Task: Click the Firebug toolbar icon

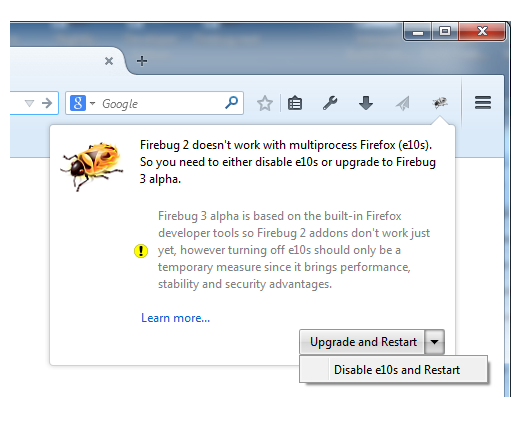Action: [x=440, y=102]
